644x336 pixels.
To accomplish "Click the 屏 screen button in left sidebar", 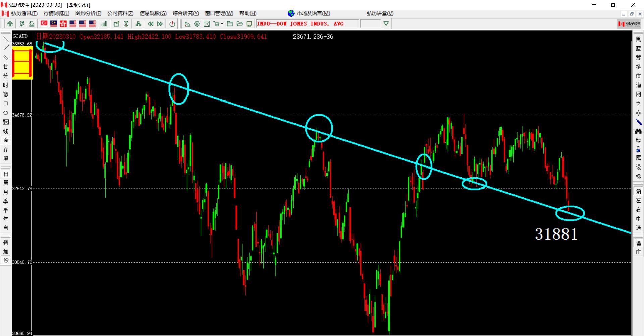I will point(6,159).
